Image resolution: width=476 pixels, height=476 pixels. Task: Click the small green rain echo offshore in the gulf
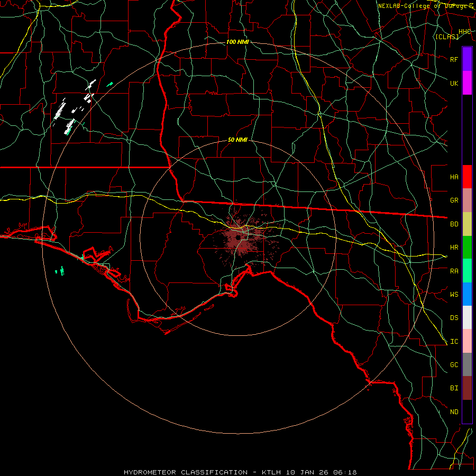tap(60, 271)
